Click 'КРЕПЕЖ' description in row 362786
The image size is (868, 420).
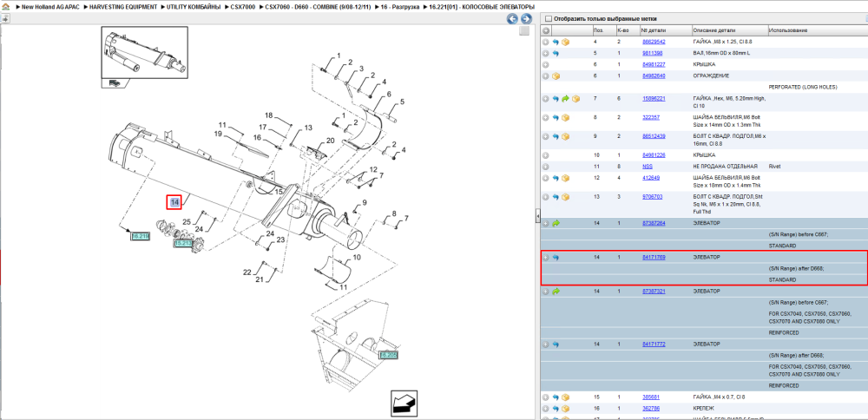coord(704,409)
